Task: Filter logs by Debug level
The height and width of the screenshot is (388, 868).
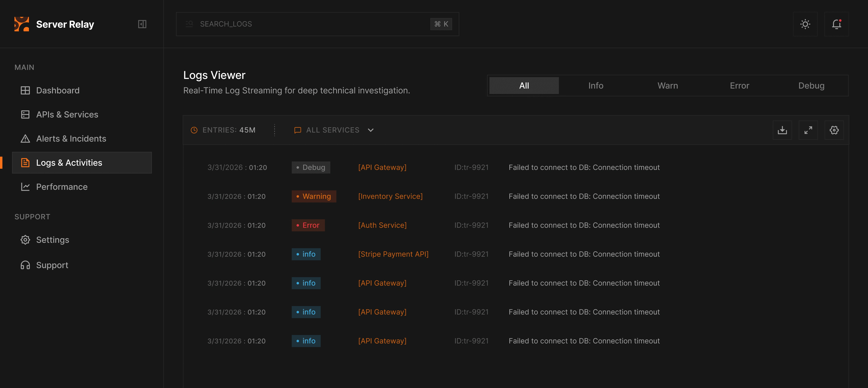Action: click(x=811, y=86)
